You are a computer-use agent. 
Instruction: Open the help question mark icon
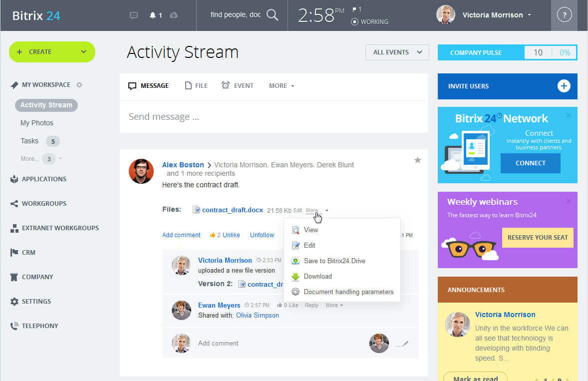564,15
